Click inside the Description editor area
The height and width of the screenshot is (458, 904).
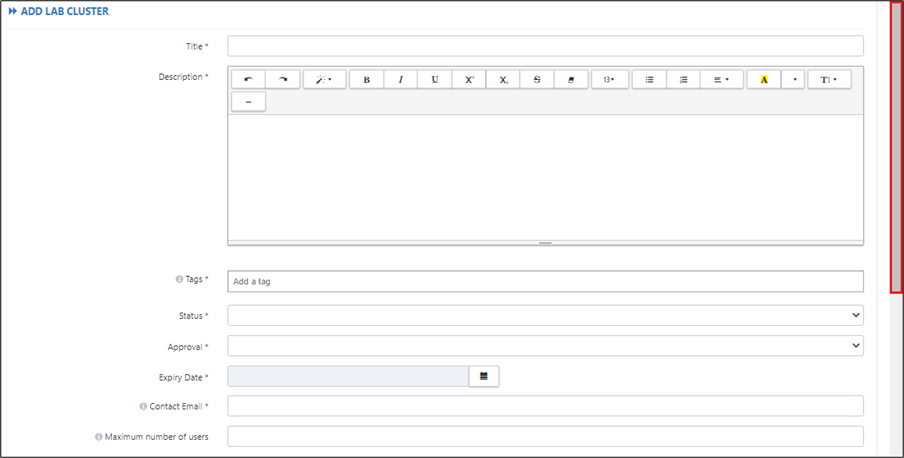pyautogui.click(x=545, y=177)
